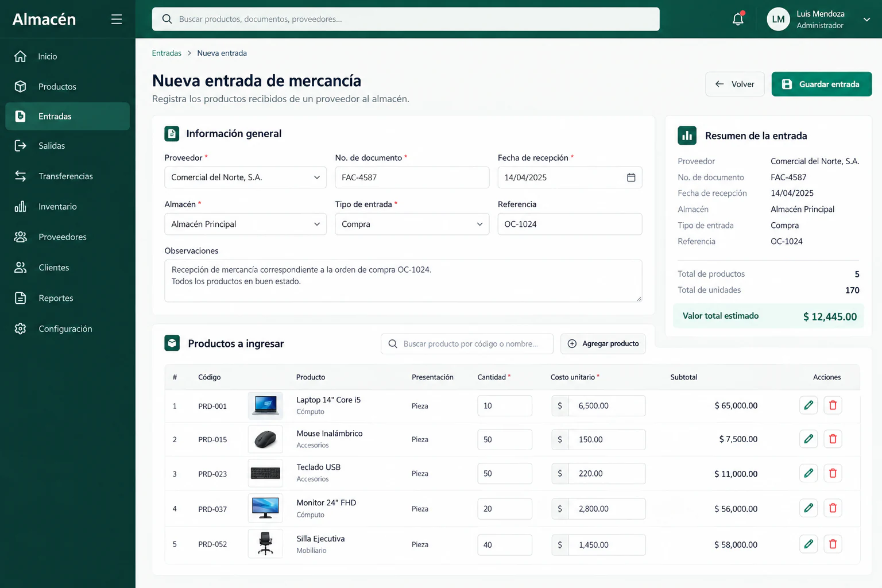Screen dimensions: 882x588
Task: Click the Laptop product thumbnail
Action: tap(265, 405)
